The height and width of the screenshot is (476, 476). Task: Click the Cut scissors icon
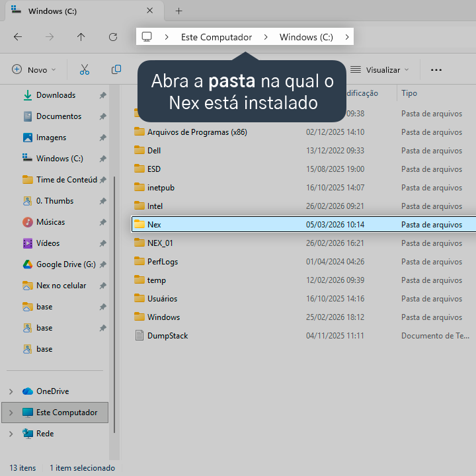pyautogui.click(x=85, y=70)
